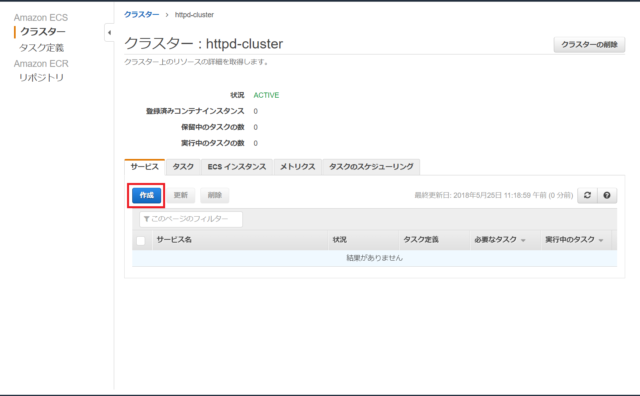Click the 最終更新日 timestamp text
Viewport: 640px width, 396px height.
tap(493, 195)
